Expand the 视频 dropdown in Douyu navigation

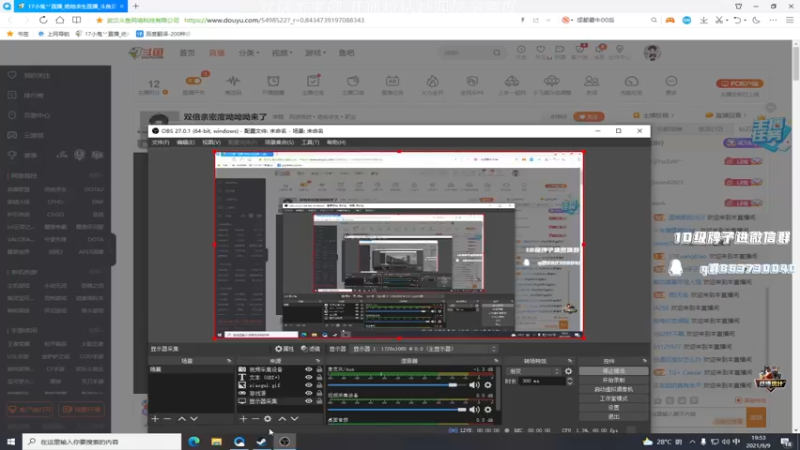click(282, 53)
